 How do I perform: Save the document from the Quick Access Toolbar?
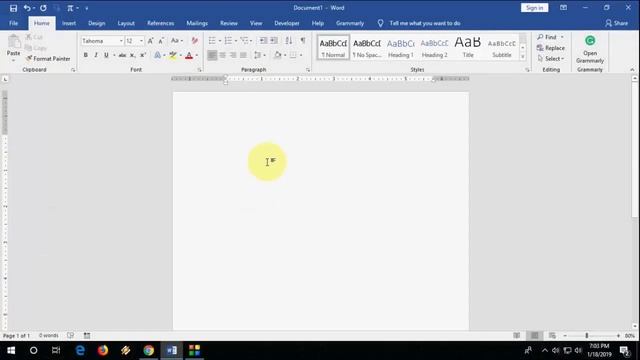click(13, 8)
